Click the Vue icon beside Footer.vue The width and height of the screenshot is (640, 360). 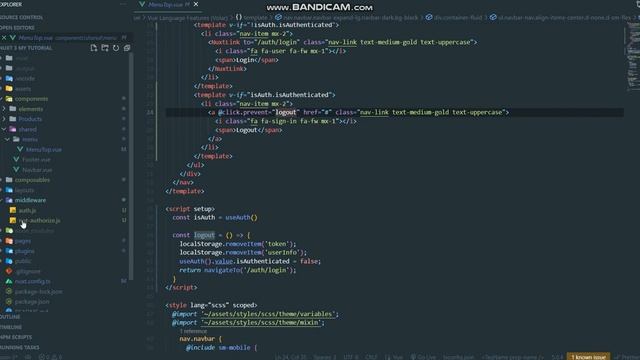16,160
